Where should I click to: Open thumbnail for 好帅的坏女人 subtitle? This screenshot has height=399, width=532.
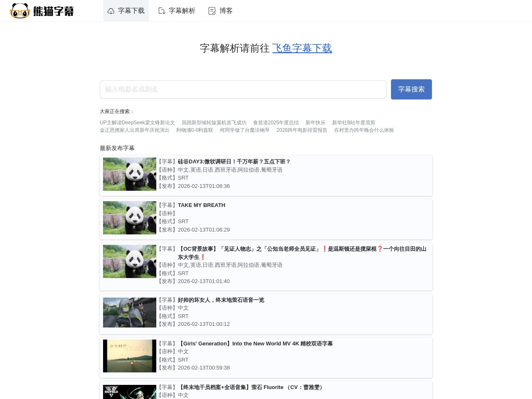pyautogui.click(x=130, y=313)
